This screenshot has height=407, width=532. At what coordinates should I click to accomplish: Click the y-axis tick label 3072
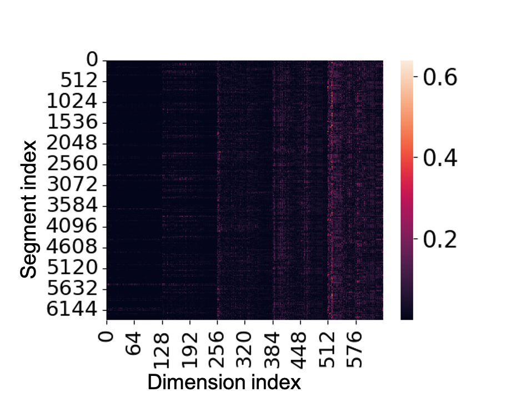pos(72,184)
